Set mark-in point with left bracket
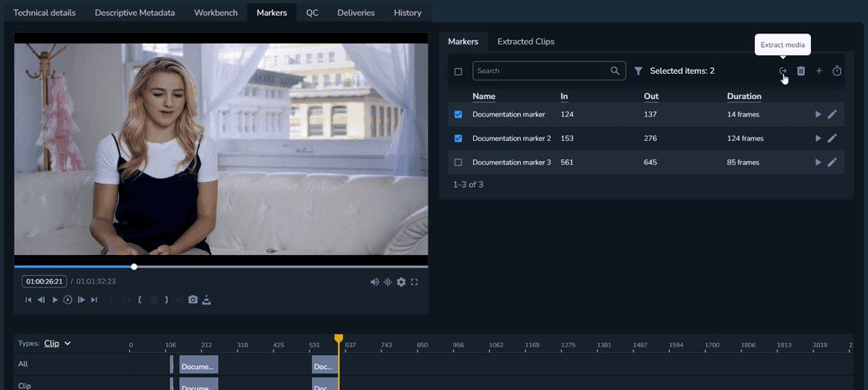This screenshot has width=868, height=390. pos(140,299)
